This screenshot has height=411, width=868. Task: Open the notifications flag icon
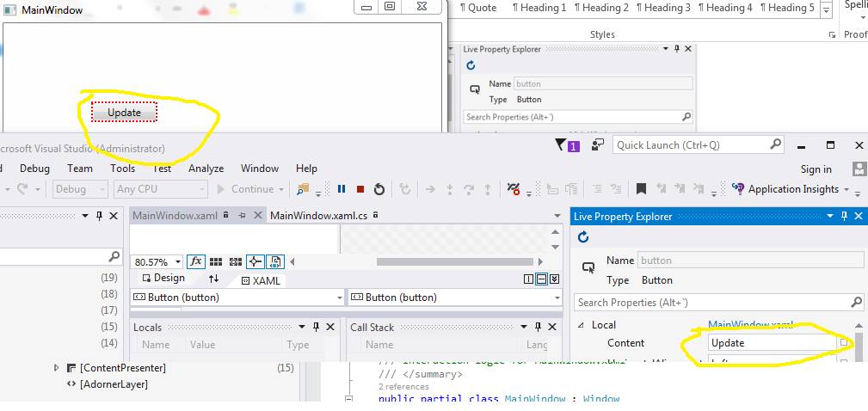567,145
